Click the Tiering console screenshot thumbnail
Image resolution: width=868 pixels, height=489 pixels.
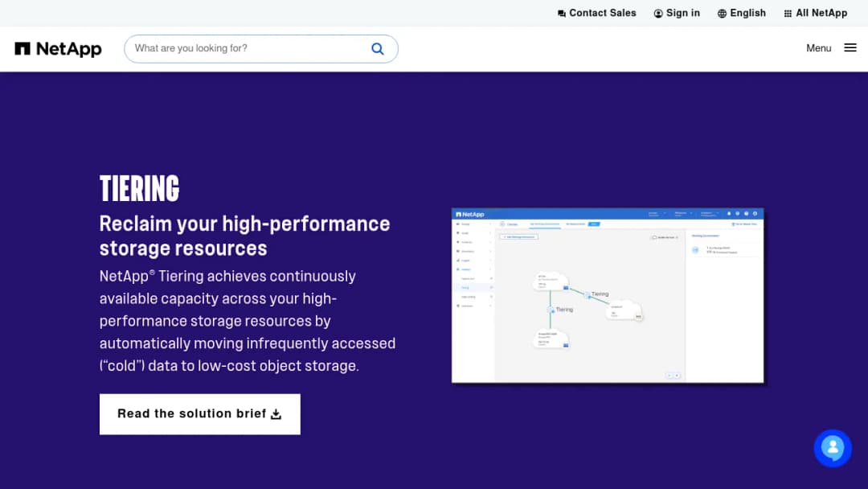[x=608, y=295]
